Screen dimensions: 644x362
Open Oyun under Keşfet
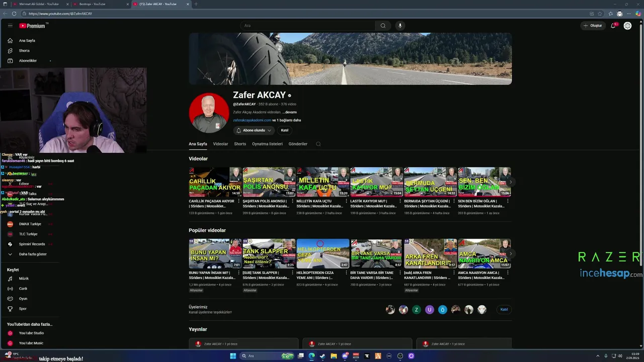coord(23,299)
